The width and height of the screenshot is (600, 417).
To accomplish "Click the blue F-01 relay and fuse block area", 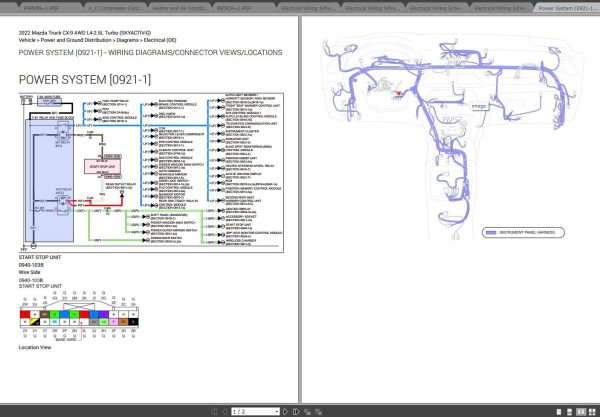I will tap(49, 181).
